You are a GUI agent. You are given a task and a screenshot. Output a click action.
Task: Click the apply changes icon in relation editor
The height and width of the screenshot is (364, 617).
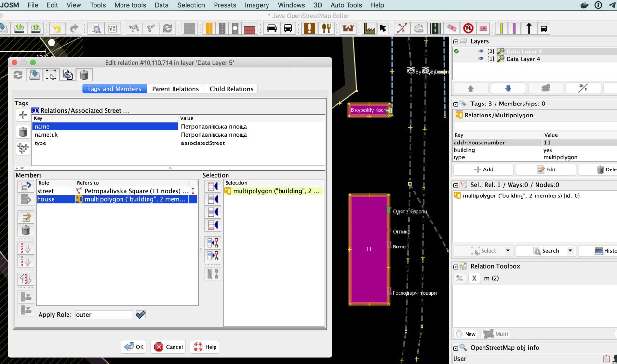coord(35,75)
